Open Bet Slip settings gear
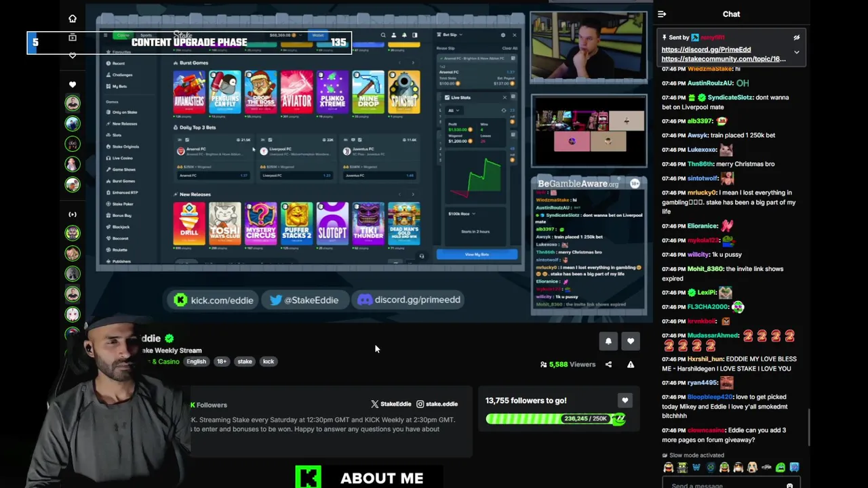Viewport: 868px width, 488px height. 502,35
